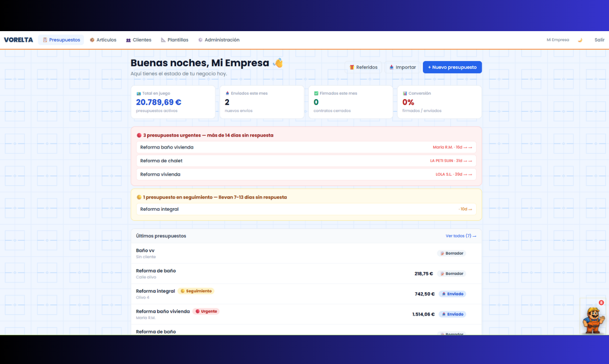Click Salir to log out
This screenshot has height=364, width=609.
(599, 40)
